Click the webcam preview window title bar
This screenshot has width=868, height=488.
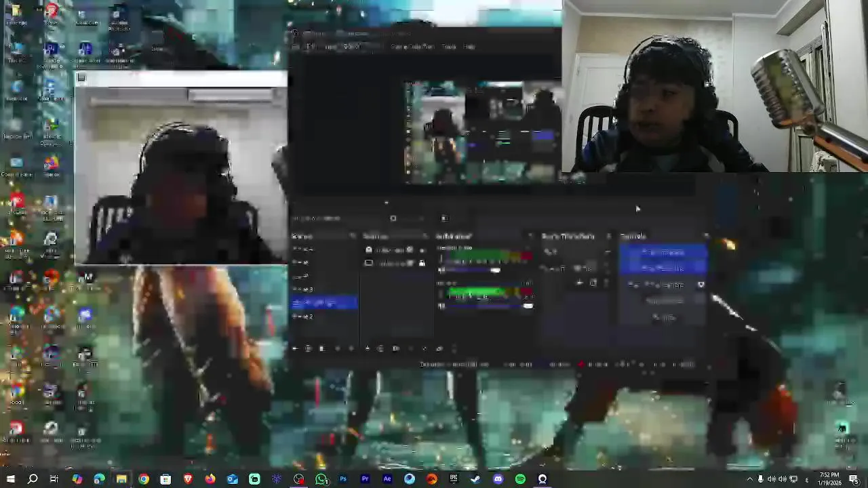[180, 79]
